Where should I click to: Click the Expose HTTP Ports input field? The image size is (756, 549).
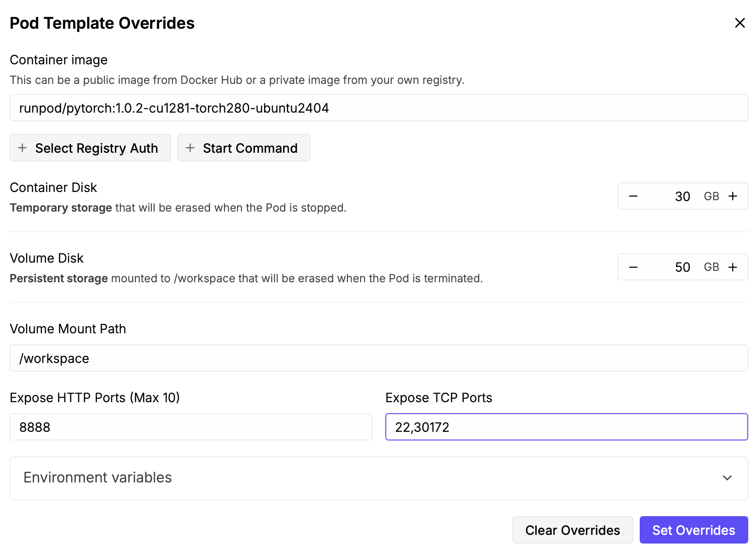(x=191, y=427)
